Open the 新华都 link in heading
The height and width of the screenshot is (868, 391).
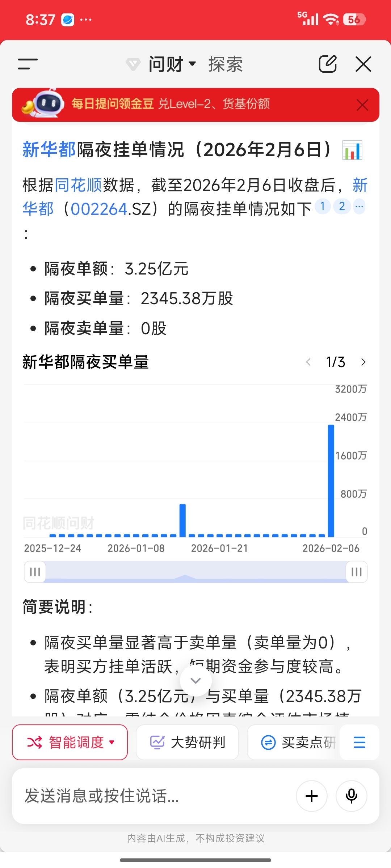pyautogui.click(x=49, y=149)
